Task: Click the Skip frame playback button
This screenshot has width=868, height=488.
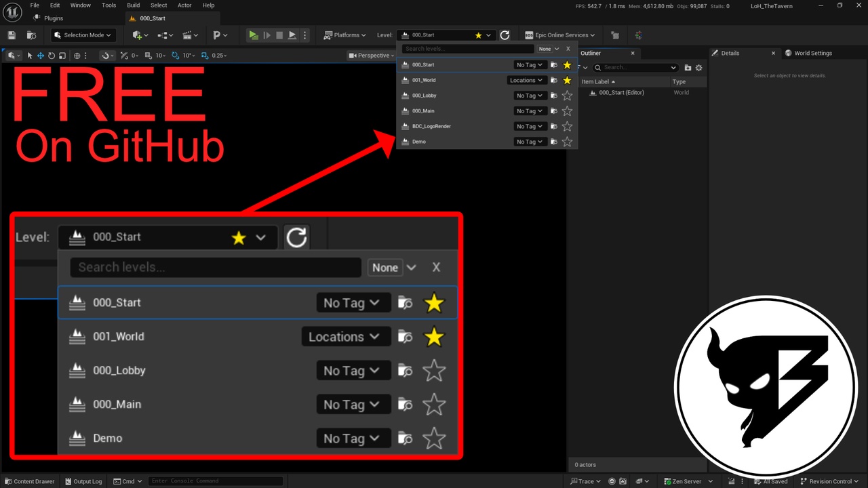Action: pos(267,35)
